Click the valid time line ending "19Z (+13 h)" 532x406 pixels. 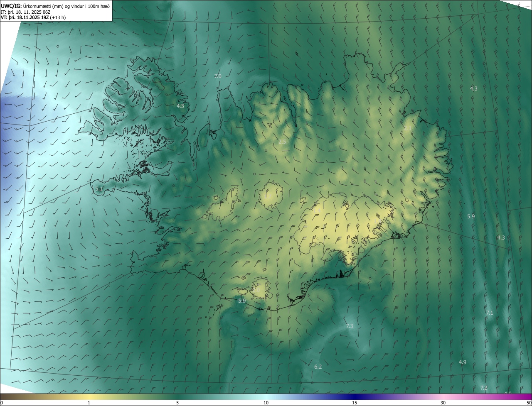tap(33, 17)
